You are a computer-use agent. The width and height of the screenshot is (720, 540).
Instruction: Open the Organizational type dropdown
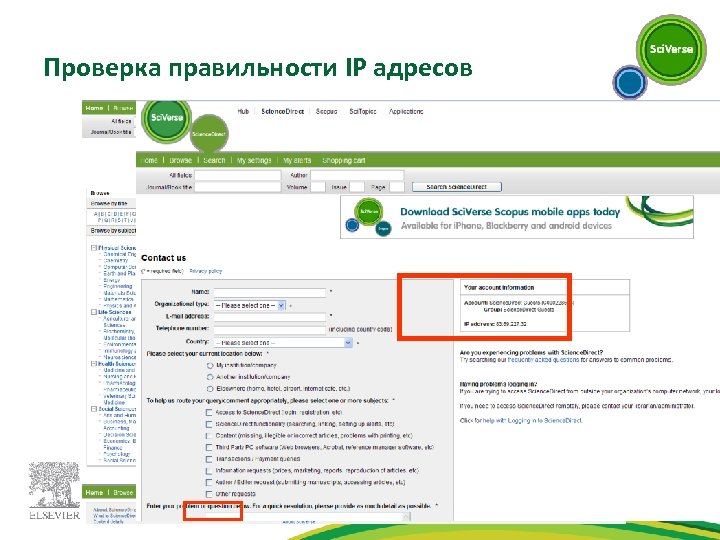pos(249,305)
